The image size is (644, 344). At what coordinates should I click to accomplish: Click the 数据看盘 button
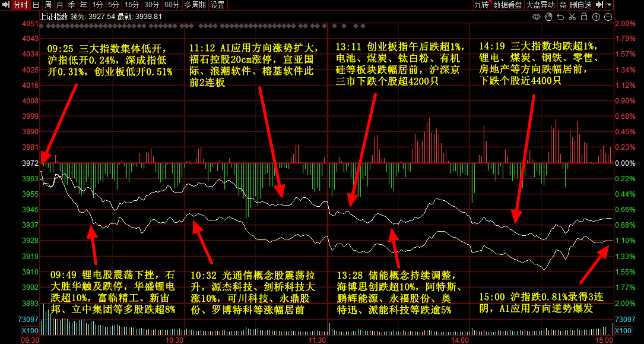[x=507, y=5]
